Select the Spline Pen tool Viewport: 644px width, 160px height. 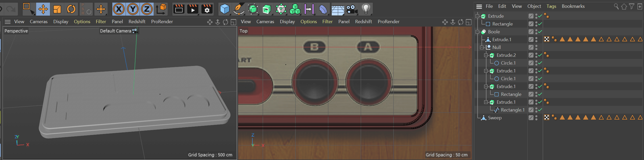[x=239, y=9]
